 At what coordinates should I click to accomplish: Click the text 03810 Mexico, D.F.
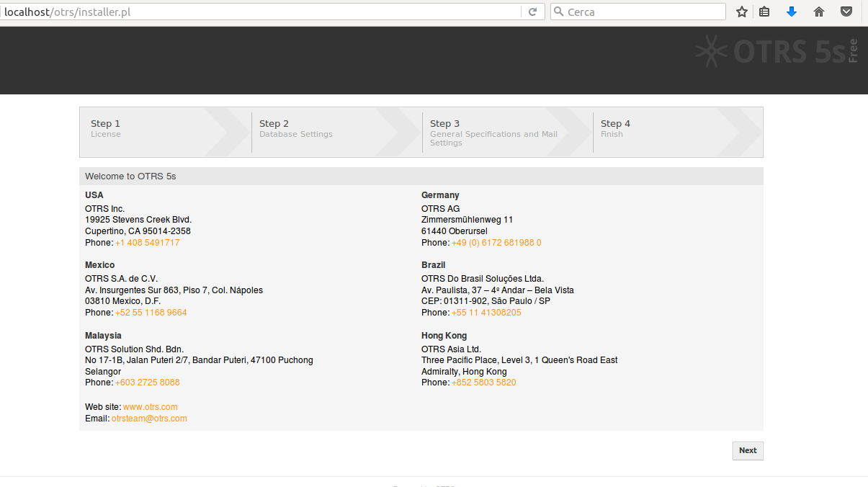pyautogui.click(x=121, y=301)
